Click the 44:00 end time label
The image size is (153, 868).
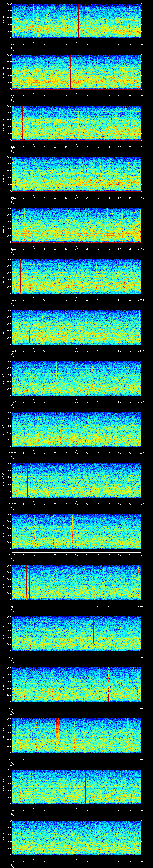tap(141, 657)
